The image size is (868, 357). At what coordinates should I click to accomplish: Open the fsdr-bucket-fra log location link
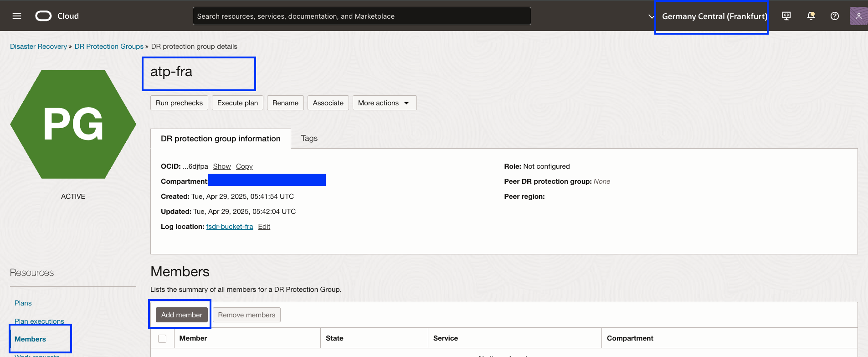pyautogui.click(x=230, y=227)
